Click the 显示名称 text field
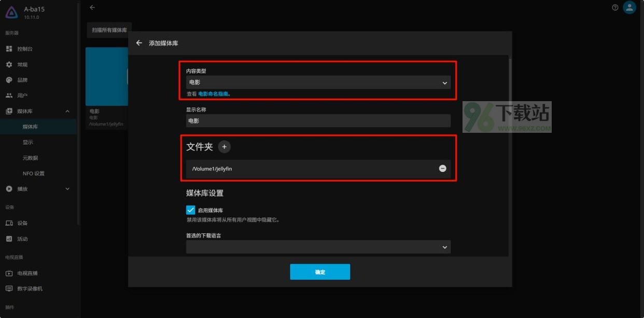The height and width of the screenshot is (318, 644). pyautogui.click(x=318, y=121)
